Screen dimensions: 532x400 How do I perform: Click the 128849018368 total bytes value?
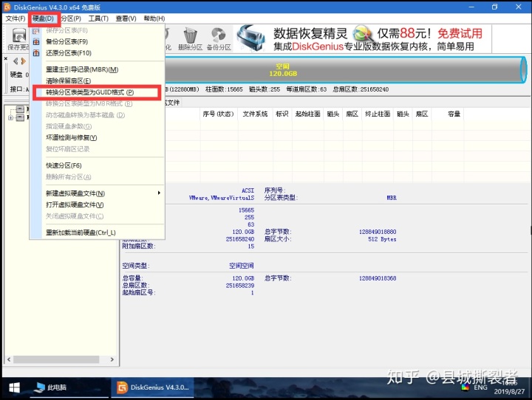coord(378,278)
